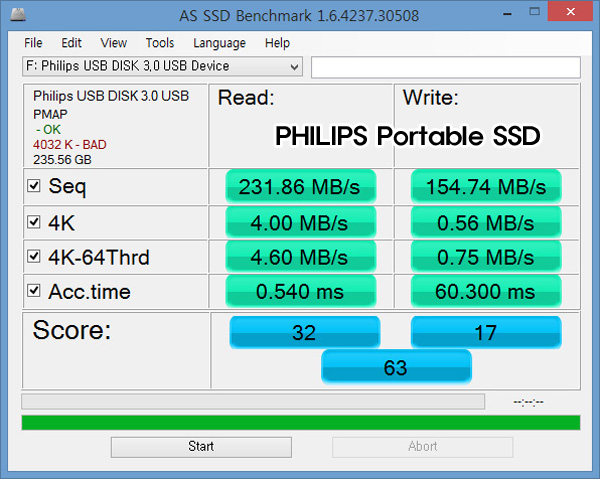Close the AS SSD Benchmark window

(571, 11)
